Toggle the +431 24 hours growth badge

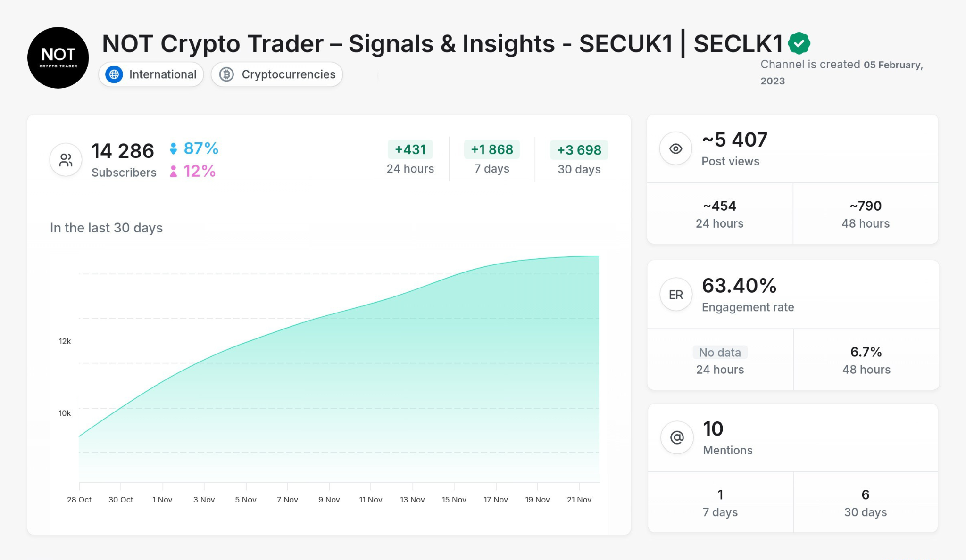(410, 149)
